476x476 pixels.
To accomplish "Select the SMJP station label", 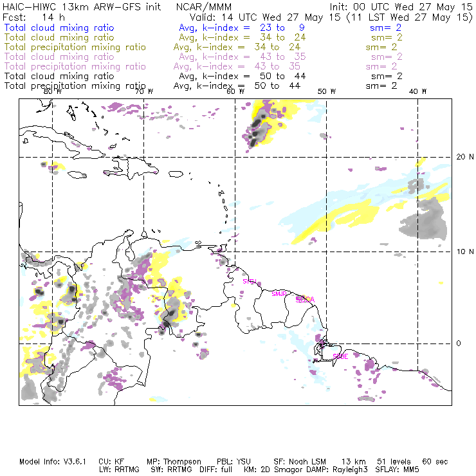I will pos(279,293).
